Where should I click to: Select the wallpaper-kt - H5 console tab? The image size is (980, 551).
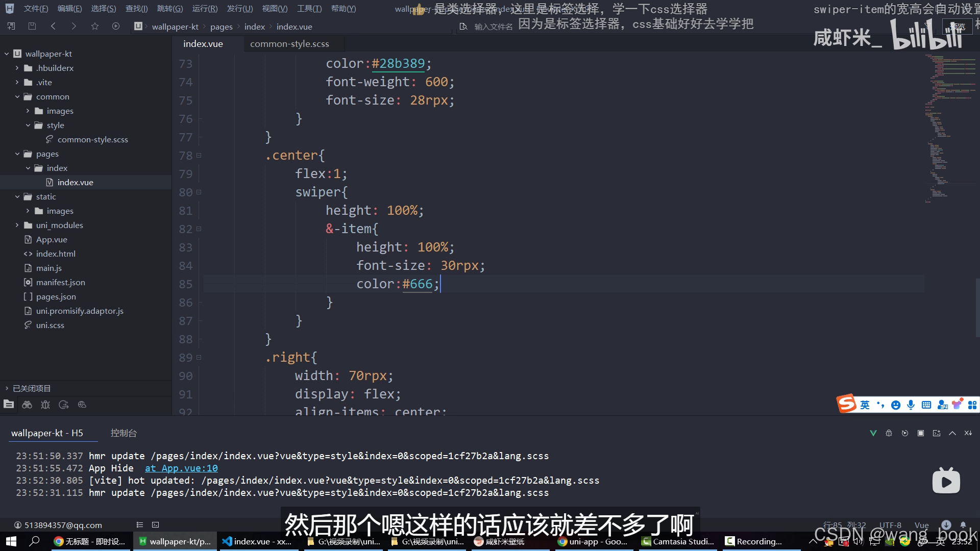click(47, 433)
